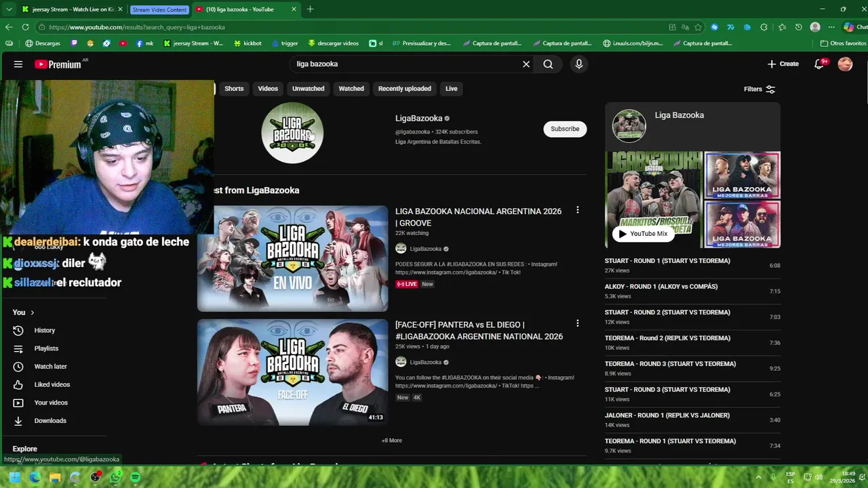Screen dimensions: 868x488
Task: Select the Recently uploaded chip
Action: click(x=404, y=89)
